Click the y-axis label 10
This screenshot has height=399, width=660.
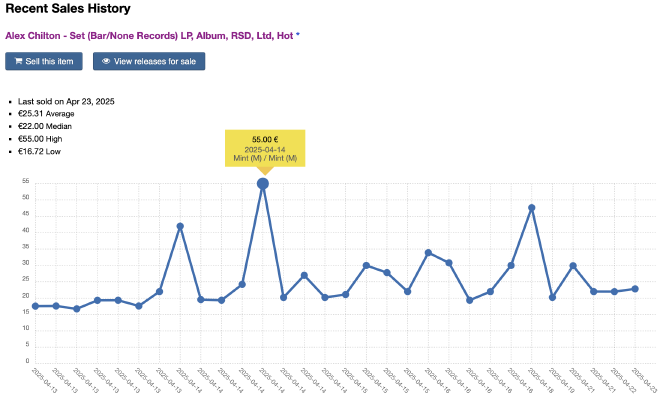click(x=26, y=328)
